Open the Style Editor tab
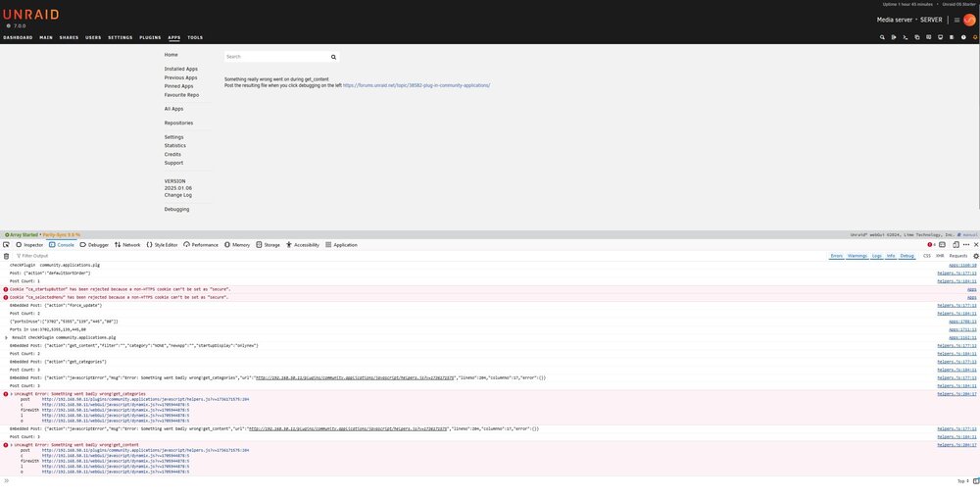Screen dimensions: 980x498 162,245
